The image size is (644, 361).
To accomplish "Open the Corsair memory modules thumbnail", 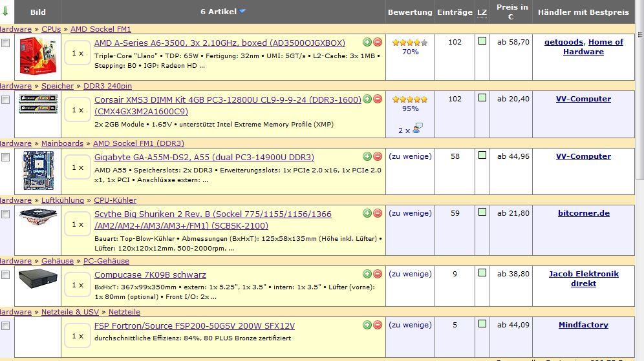I will click(x=38, y=104).
